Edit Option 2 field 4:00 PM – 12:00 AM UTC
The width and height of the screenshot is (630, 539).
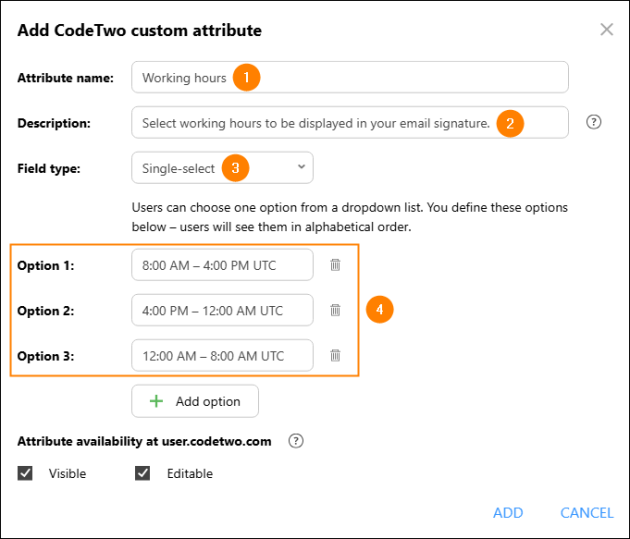[222, 310]
